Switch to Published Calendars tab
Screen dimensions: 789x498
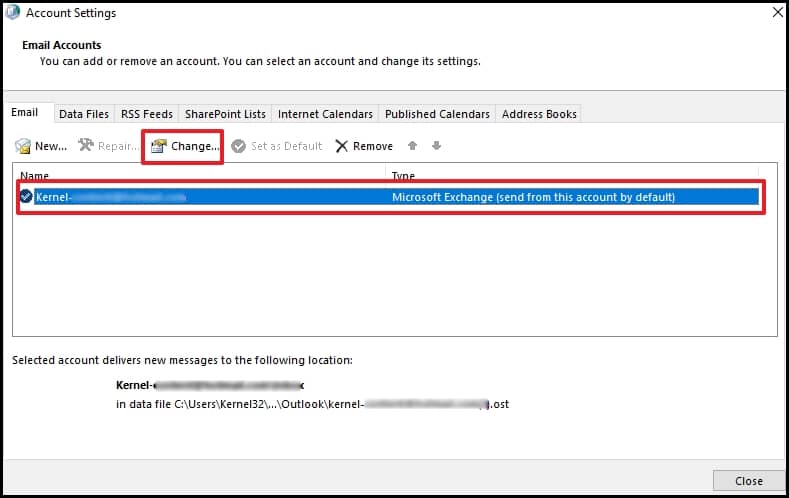(x=437, y=114)
